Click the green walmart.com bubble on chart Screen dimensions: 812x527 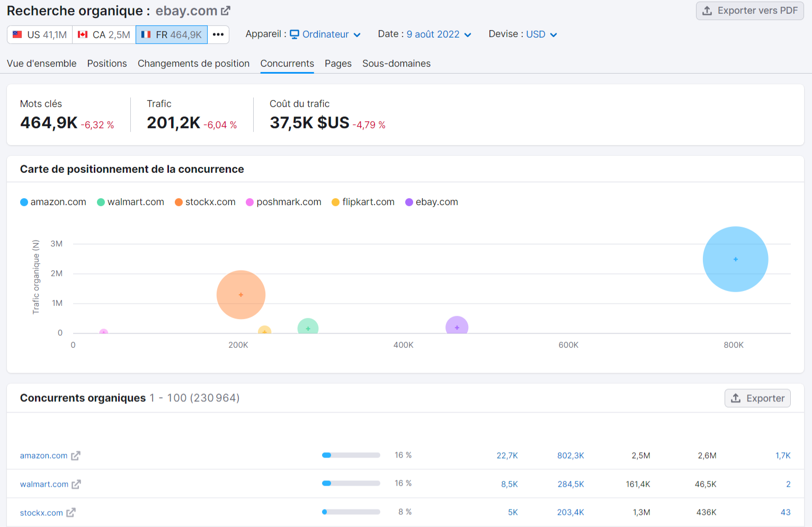click(x=308, y=327)
